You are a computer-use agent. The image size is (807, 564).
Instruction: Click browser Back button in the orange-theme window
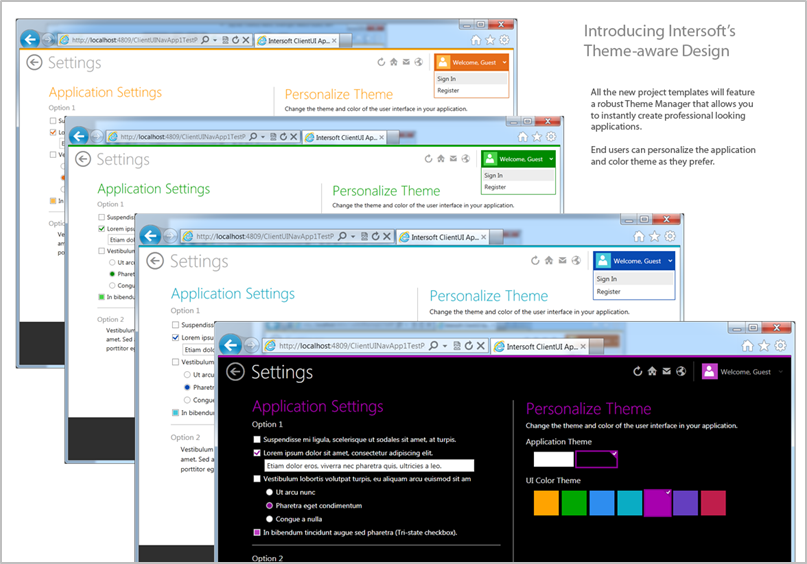30,39
